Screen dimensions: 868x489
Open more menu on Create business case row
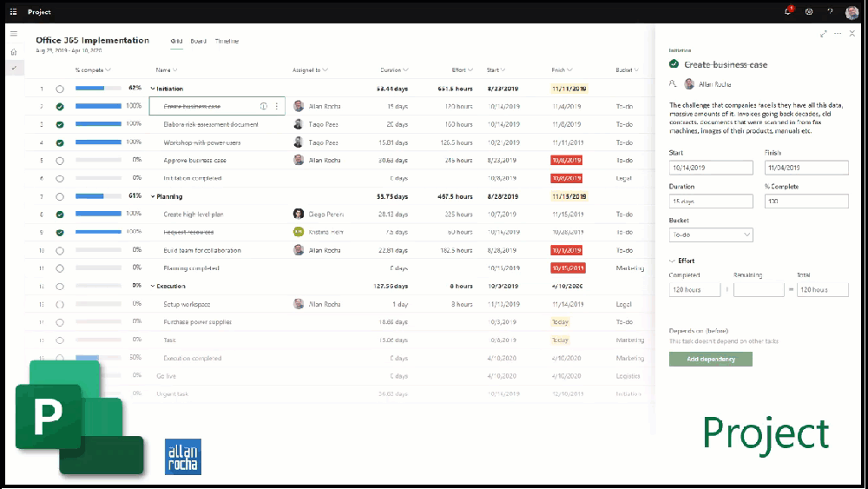click(x=277, y=106)
